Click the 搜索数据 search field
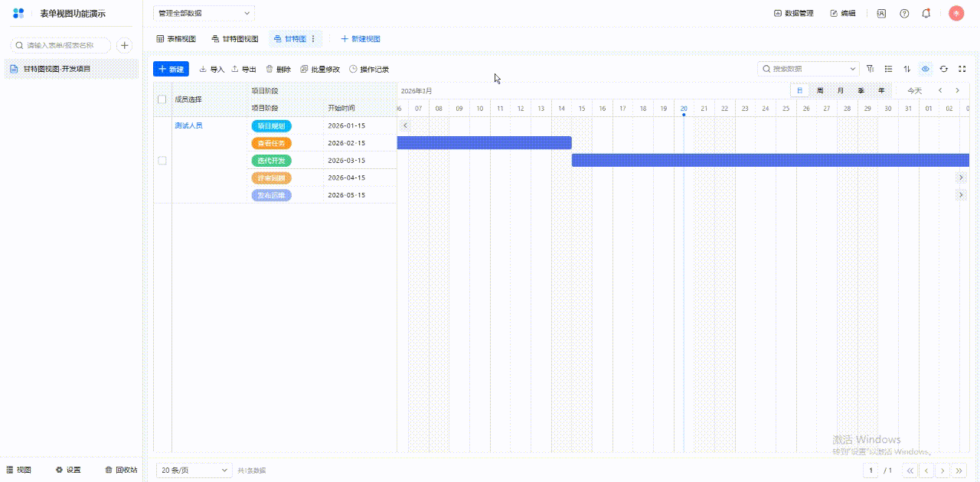This screenshot has width=980, height=482. (808, 69)
